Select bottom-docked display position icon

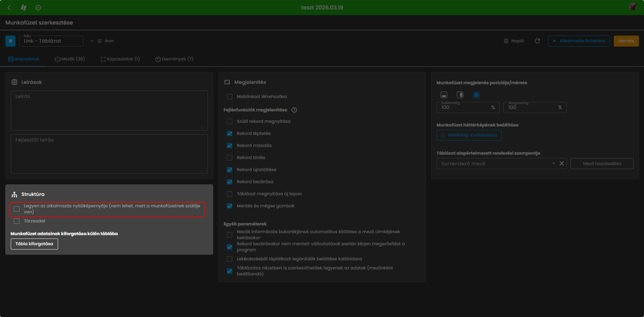pos(444,95)
